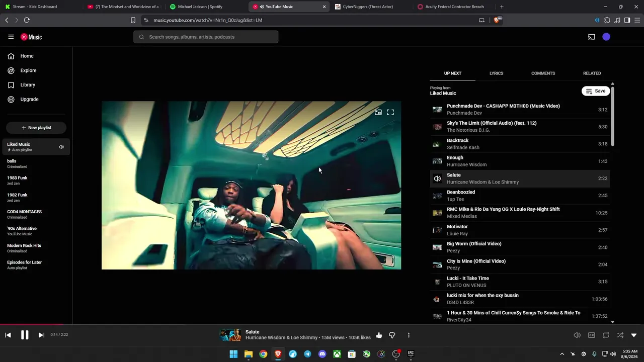Open the Michael Jackson Spotify browser tab
Image resolution: width=644 pixels, height=362 pixels.
click(x=206, y=7)
